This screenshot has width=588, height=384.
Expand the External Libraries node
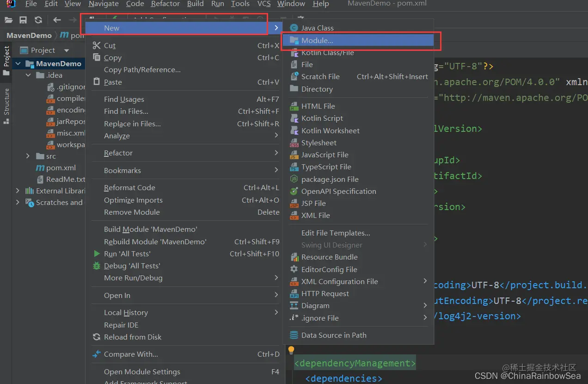[18, 191]
